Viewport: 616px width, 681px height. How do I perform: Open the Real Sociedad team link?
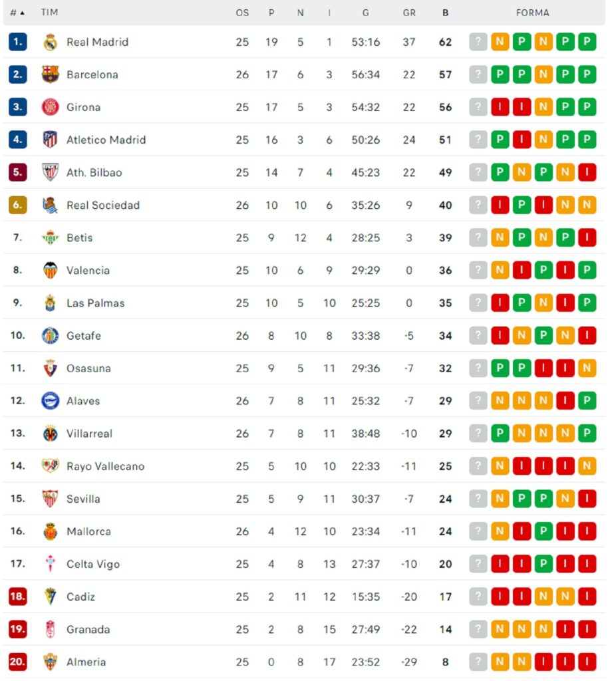pyautogui.click(x=103, y=205)
